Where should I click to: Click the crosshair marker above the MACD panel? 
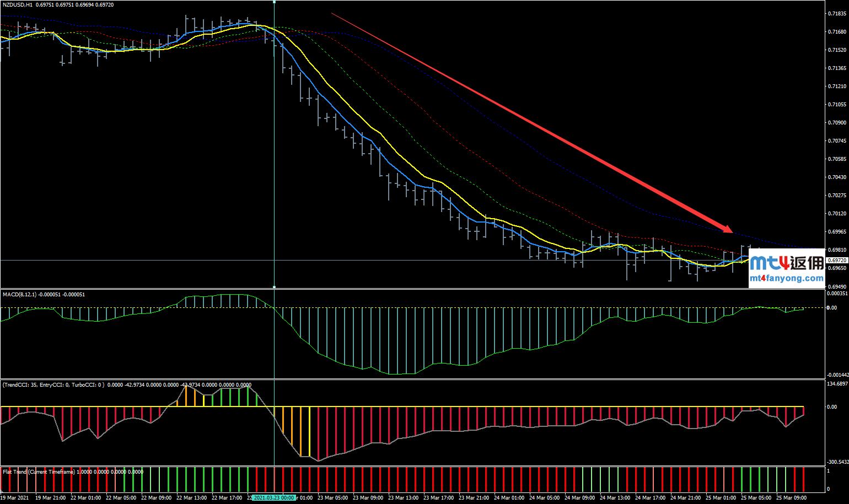(275, 287)
